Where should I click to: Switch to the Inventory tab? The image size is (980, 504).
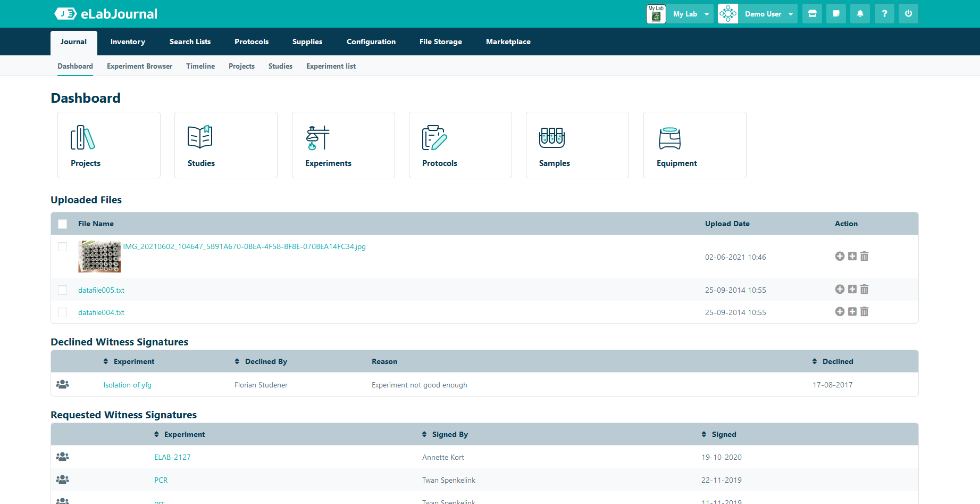[128, 42]
